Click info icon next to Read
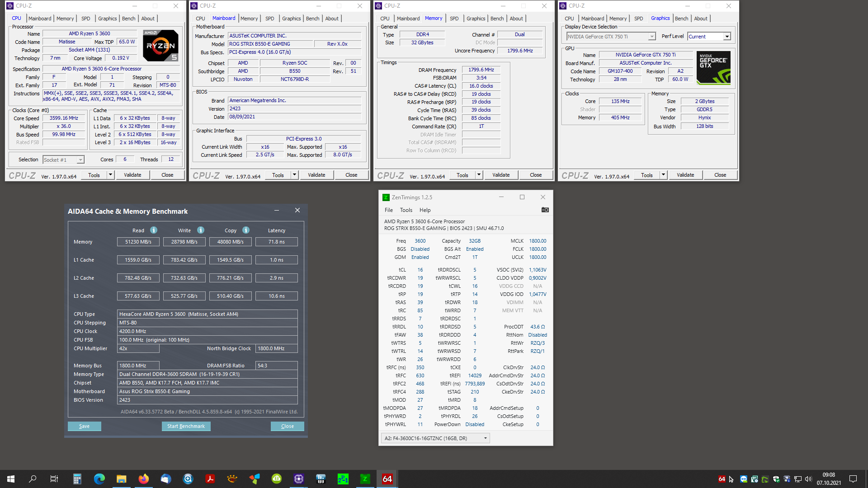The image size is (868, 488). click(x=154, y=230)
